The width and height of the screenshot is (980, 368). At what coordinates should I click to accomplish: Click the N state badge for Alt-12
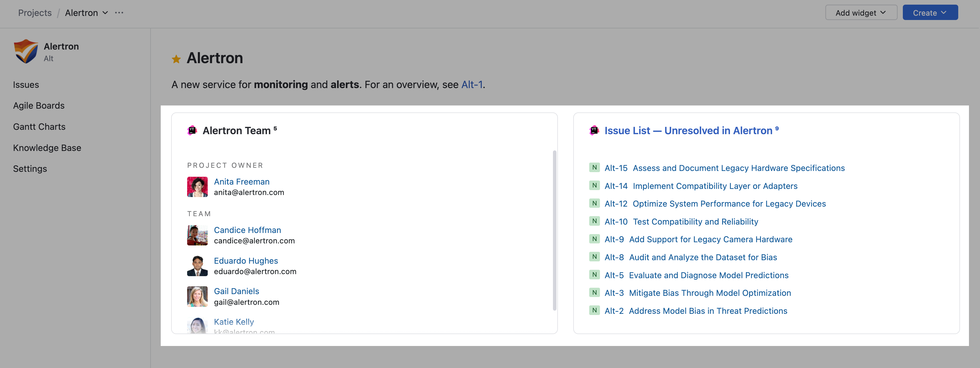click(594, 203)
